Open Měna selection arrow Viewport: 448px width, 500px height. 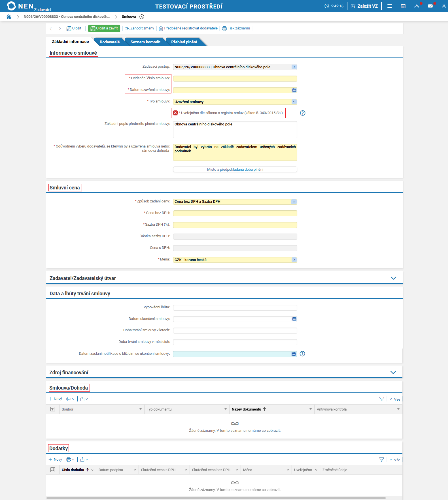coord(294,260)
